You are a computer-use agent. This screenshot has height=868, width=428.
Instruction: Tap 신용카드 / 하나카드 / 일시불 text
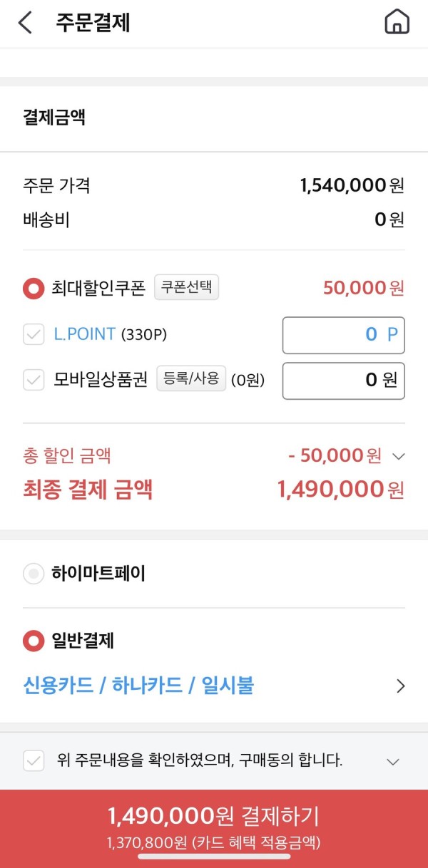(138, 686)
